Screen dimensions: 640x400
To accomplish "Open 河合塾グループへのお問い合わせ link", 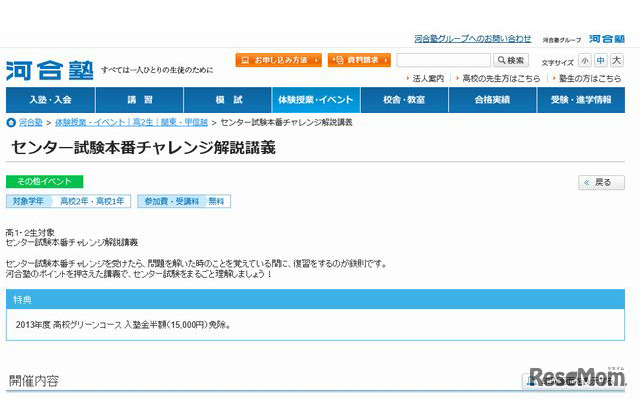I will point(473,38).
